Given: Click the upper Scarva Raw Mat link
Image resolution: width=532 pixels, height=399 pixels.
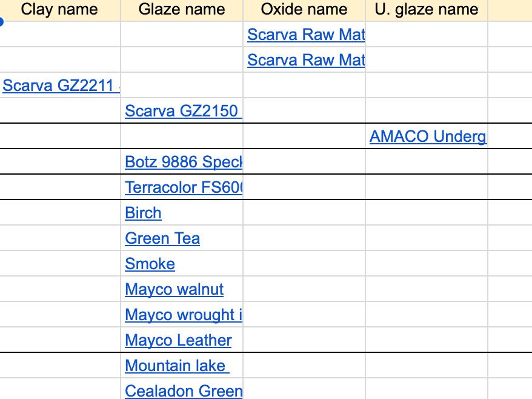Looking at the screenshot, I should pyautogui.click(x=306, y=35).
